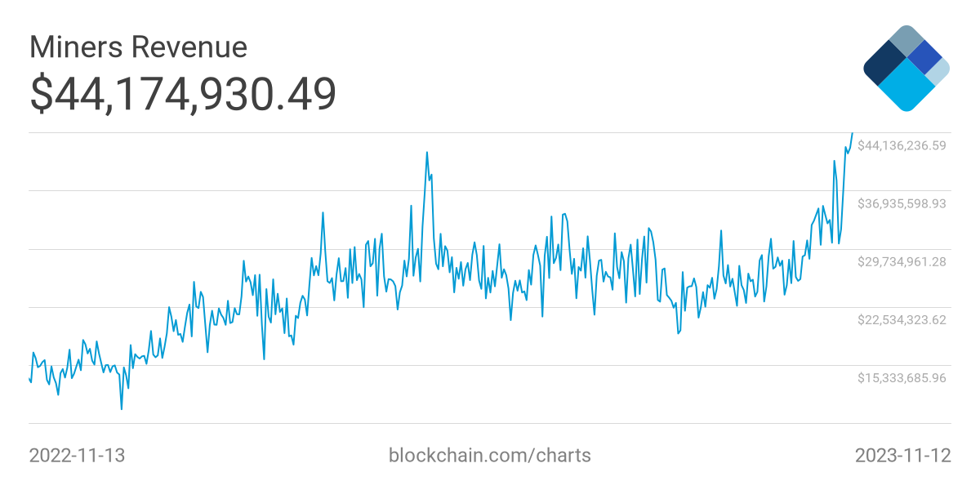Click the 2022-11-13 start date label
This screenshot has height=490, width=980.
[77, 455]
